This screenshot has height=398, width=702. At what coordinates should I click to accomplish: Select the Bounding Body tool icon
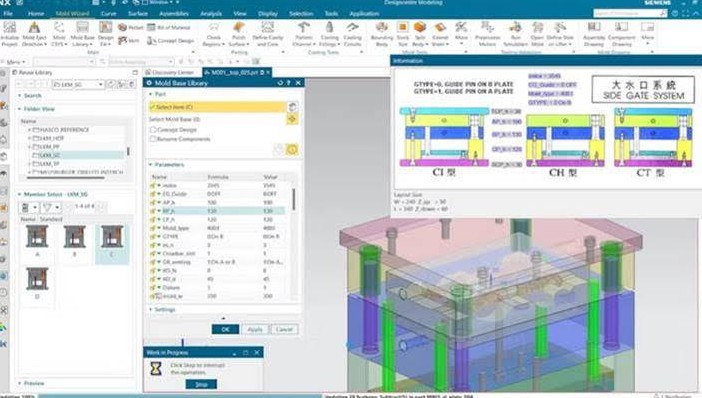tap(381, 28)
